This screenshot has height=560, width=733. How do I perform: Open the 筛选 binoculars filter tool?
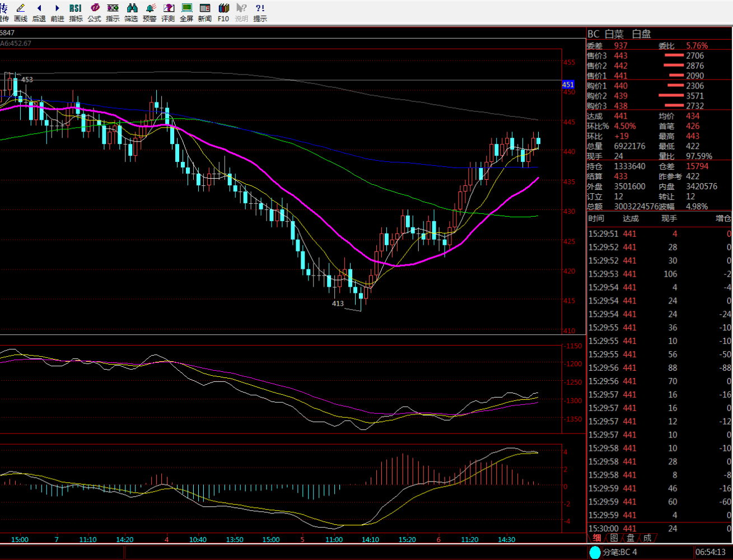[x=131, y=12]
